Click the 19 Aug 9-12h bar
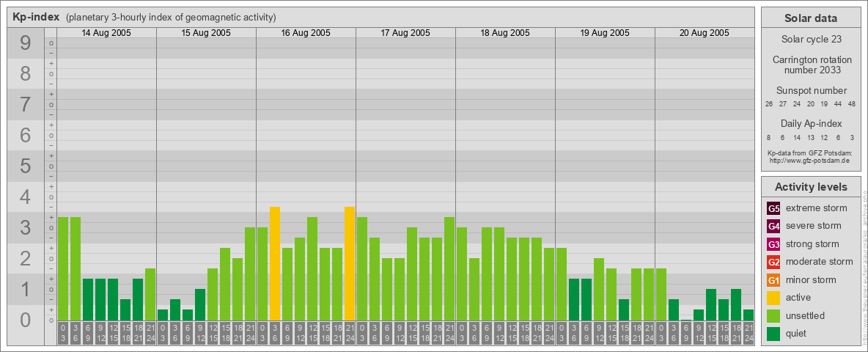 point(598,289)
